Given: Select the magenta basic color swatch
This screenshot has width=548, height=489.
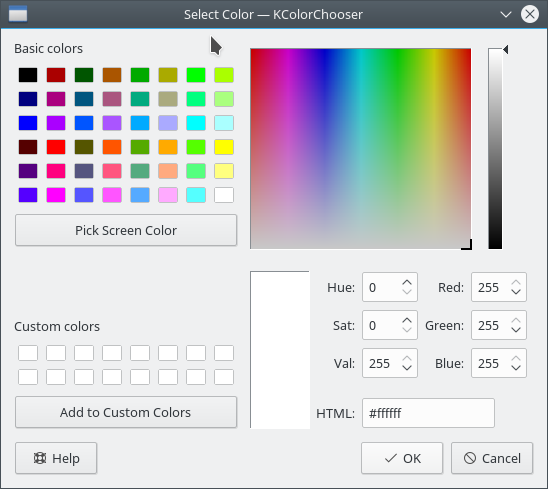Looking at the screenshot, I should point(56,195).
